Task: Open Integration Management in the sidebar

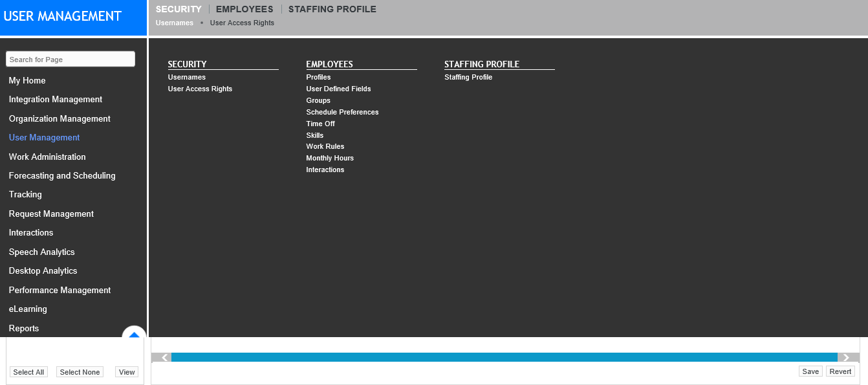Action: [x=56, y=99]
